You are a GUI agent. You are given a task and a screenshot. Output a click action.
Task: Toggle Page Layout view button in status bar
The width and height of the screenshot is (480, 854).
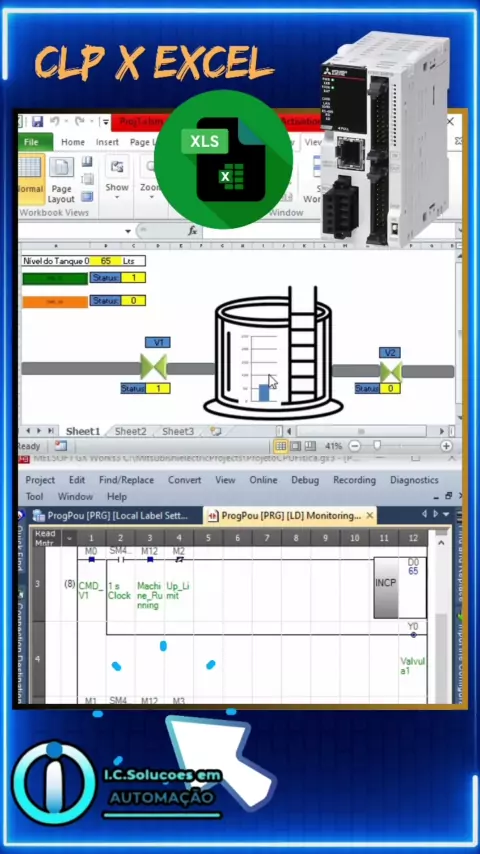coord(295,446)
